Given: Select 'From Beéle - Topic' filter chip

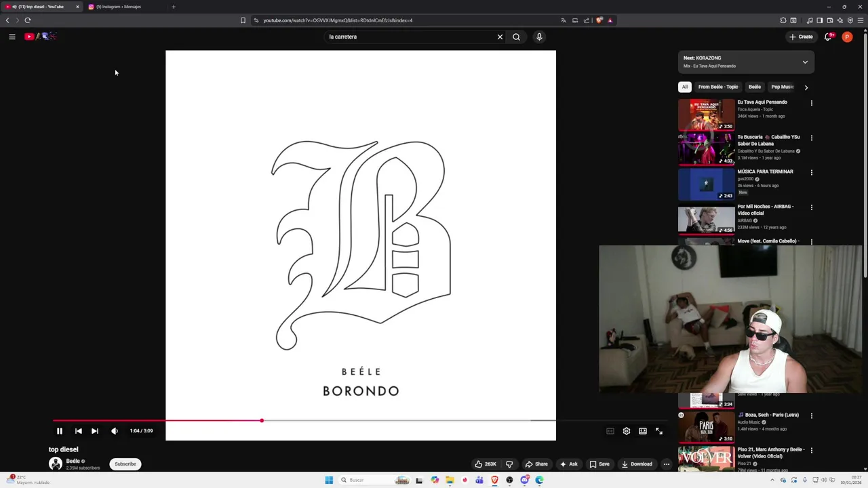Looking at the screenshot, I should (x=718, y=87).
